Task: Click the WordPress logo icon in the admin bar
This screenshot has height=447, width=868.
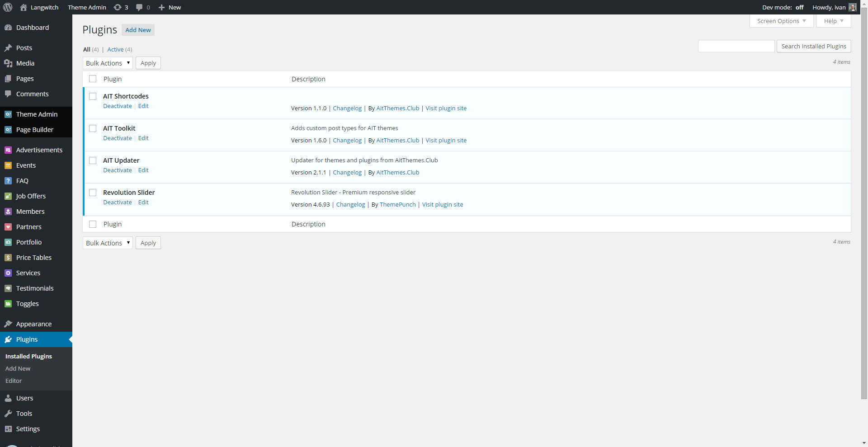Action: click(x=8, y=7)
